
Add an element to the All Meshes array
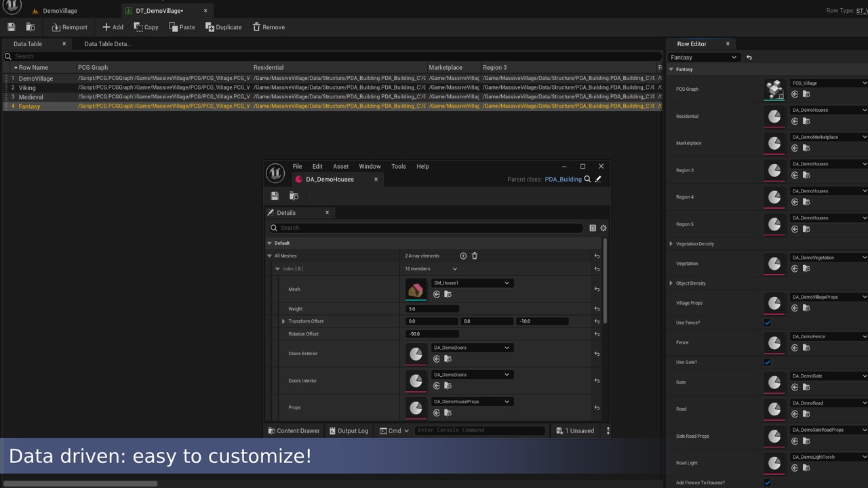pos(463,256)
